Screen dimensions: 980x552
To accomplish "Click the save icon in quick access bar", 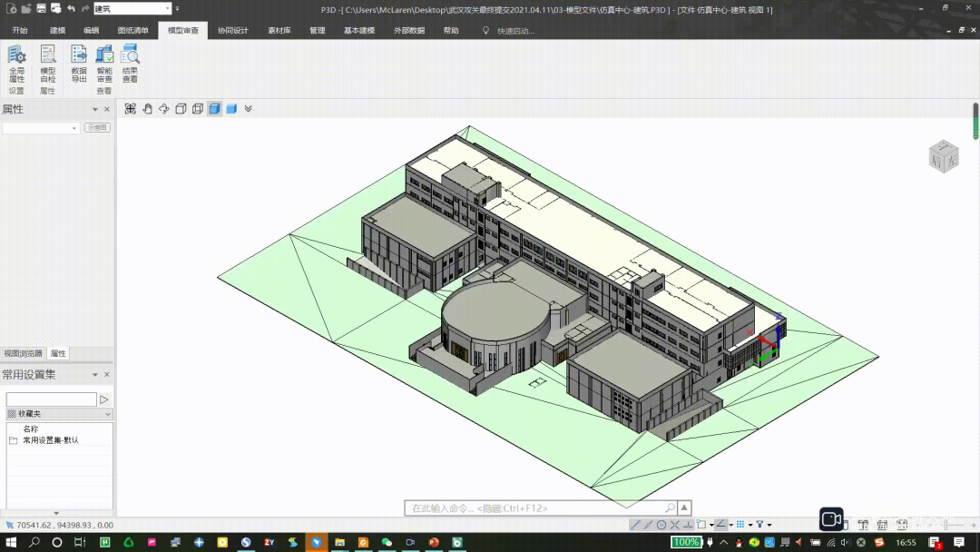I will (x=41, y=9).
